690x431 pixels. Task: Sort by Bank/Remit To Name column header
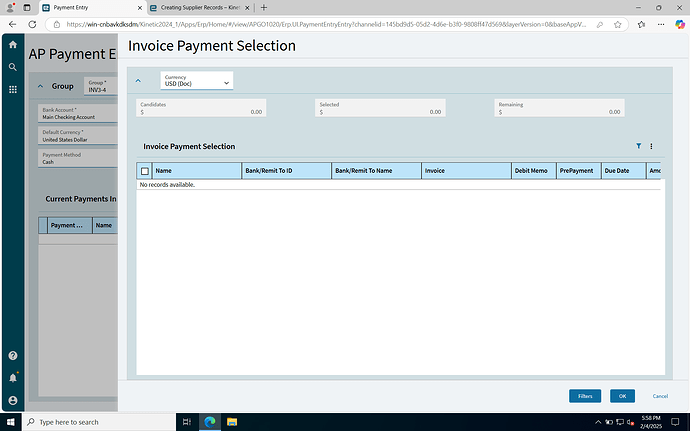(x=376, y=171)
